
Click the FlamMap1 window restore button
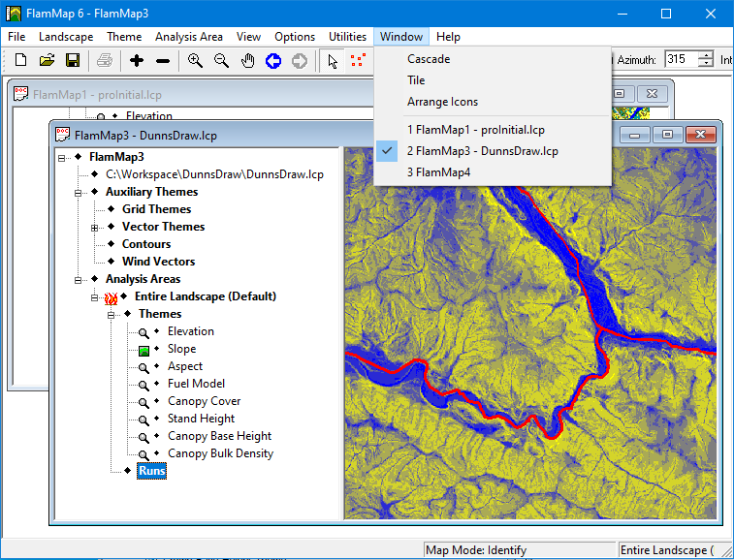tap(620, 94)
